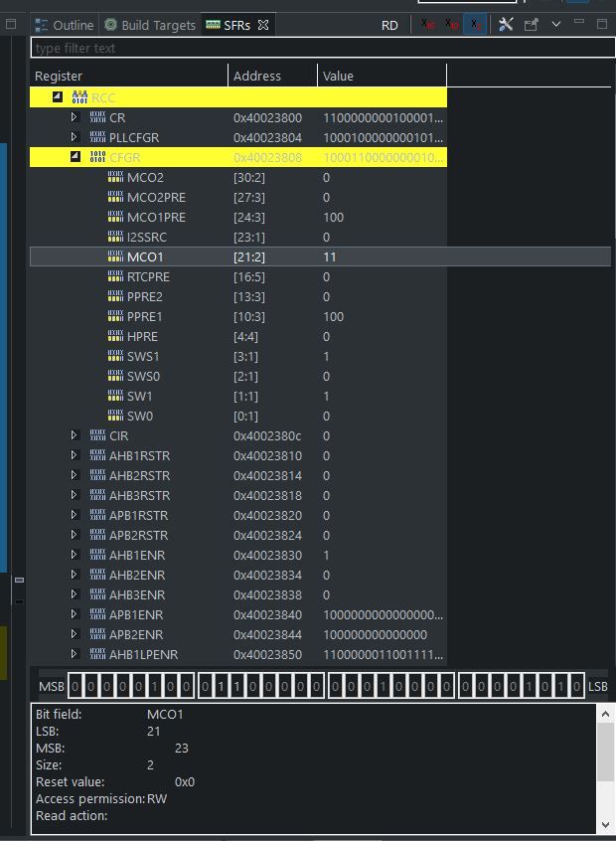The image size is (616, 841).
Task: Expand the AHB1ENR register
Action: tap(75, 554)
